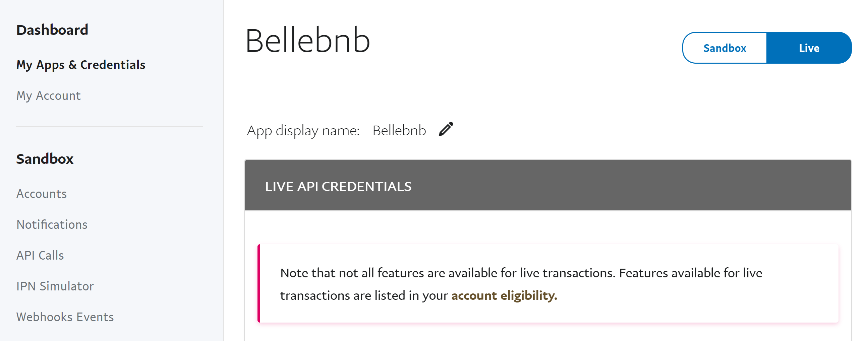Click the App display name label
Screen dimensions: 868x341
click(x=303, y=131)
